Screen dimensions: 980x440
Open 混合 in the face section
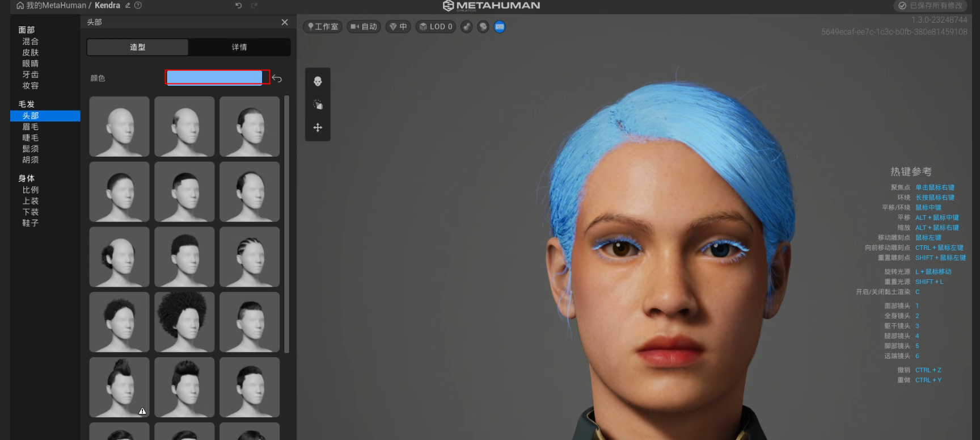click(x=31, y=41)
